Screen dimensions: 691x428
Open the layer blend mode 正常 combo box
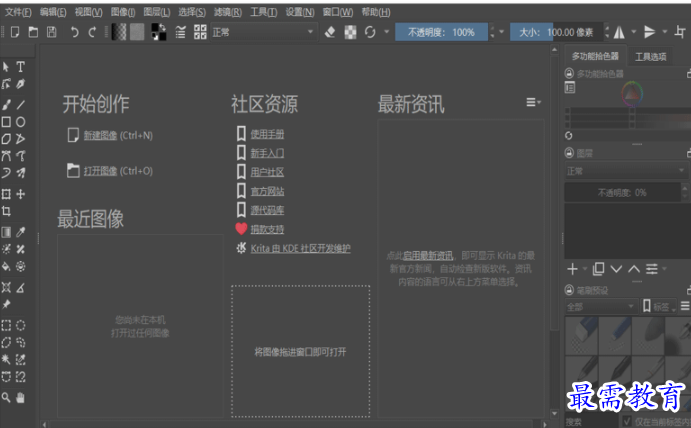point(626,171)
